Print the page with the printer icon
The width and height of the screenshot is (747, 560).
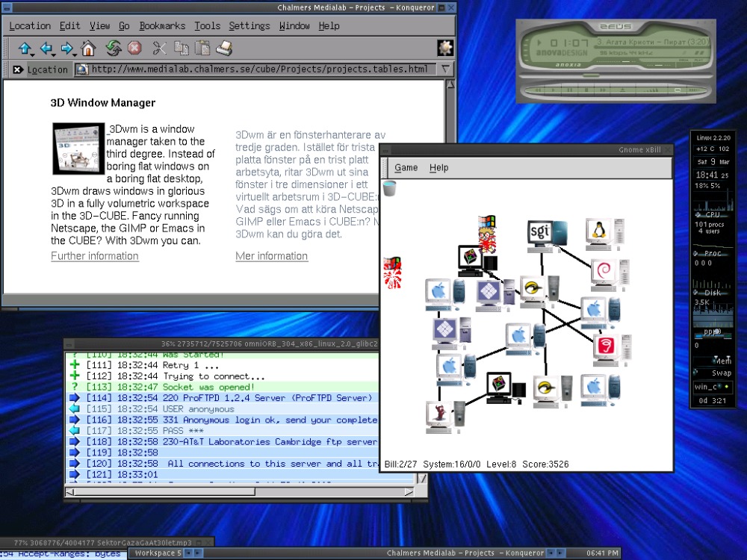[x=224, y=48]
